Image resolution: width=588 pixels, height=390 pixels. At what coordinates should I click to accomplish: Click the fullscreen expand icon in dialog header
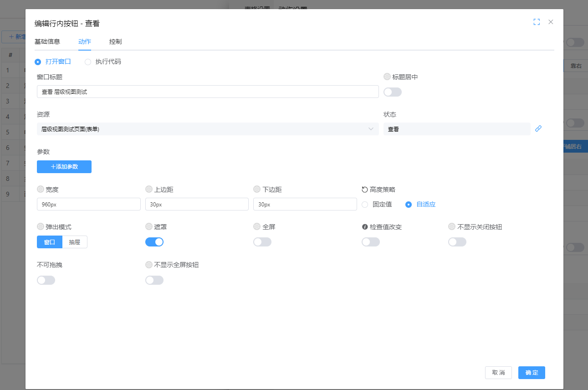point(537,22)
